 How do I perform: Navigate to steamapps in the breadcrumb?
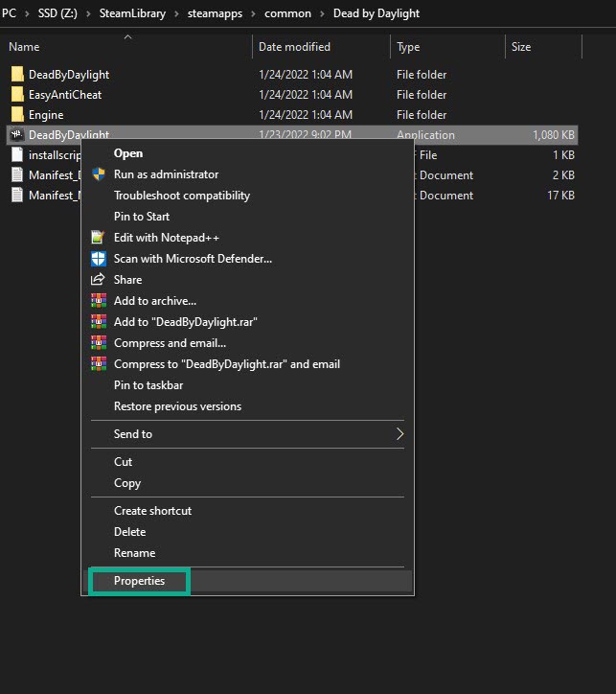click(x=215, y=13)
